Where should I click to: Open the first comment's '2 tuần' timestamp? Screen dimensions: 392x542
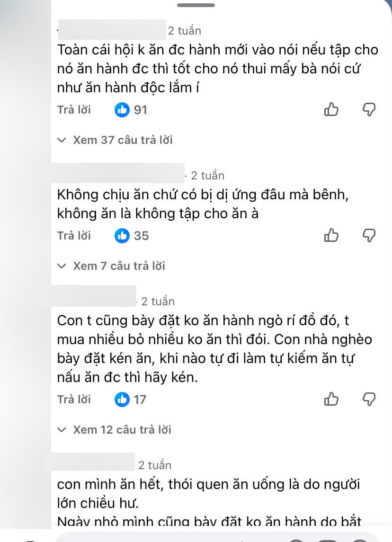(184, 30)
